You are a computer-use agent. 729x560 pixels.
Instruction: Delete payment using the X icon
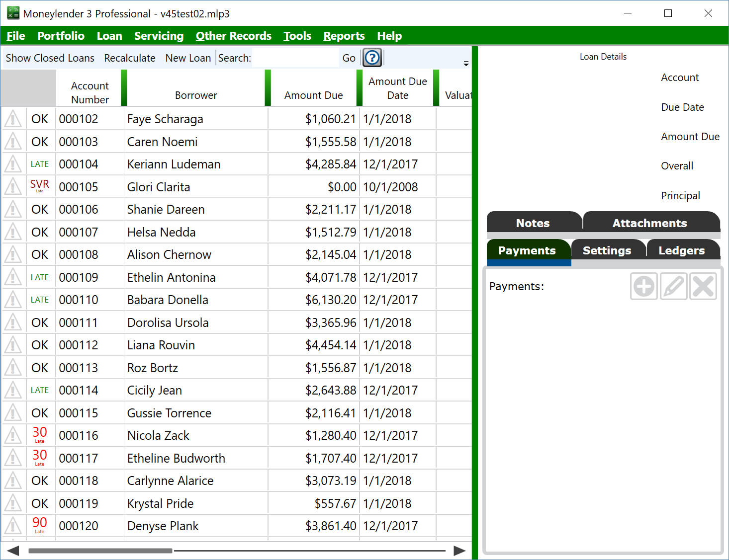703,286
